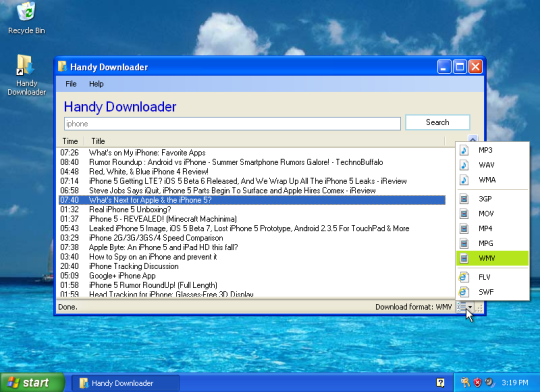
Task: Click the download format list icon
Action: click(x=461, y=307)
